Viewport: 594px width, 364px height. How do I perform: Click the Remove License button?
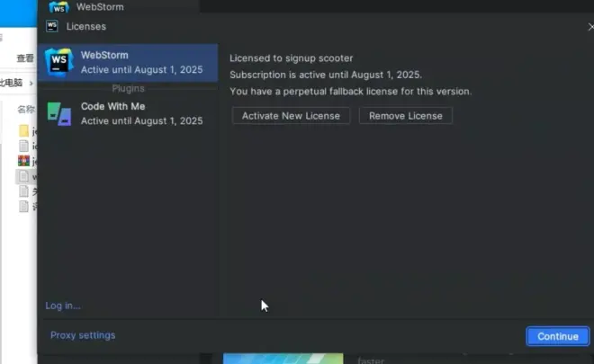click(x=405, y=116)
